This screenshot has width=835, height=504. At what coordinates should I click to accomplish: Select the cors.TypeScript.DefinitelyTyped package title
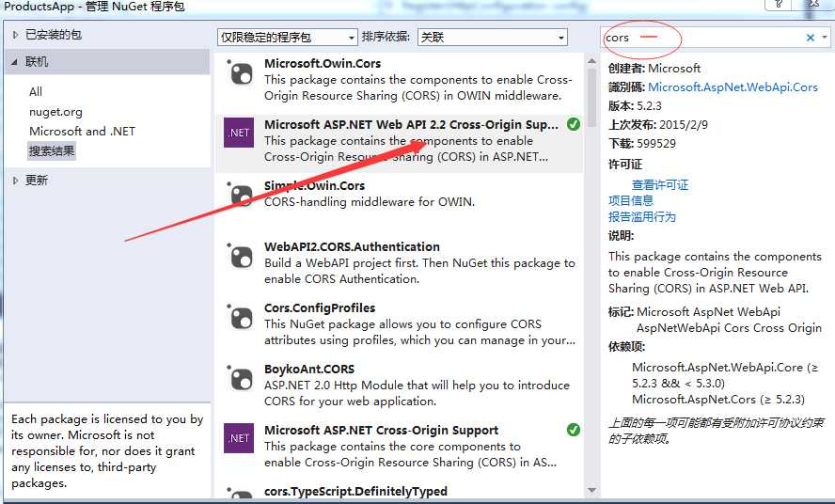[x=355, y=491]
